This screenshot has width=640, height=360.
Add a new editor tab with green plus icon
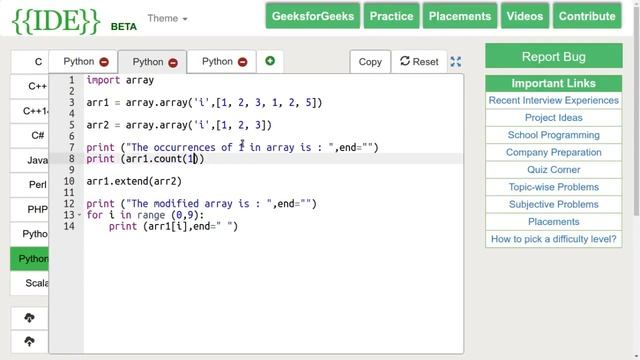click(270, 61)
